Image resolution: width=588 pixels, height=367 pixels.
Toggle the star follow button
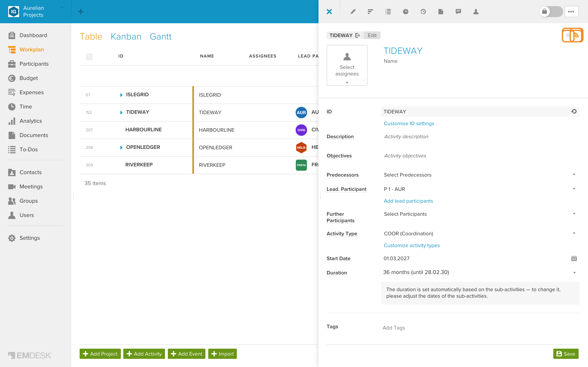[x=568, y=35]
